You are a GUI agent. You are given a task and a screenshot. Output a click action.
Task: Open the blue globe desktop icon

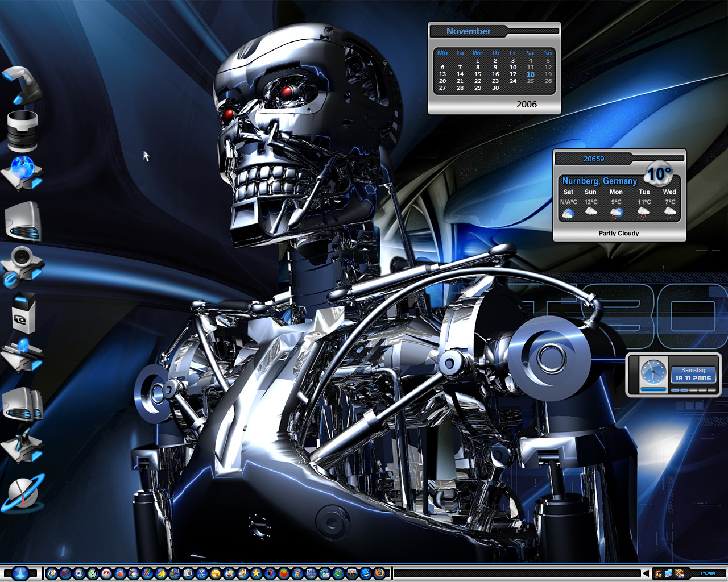(x=22, y=173)
